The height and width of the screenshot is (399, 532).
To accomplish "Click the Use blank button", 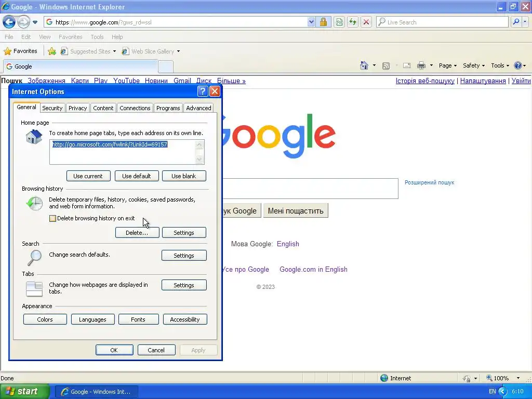I will (x=184, y=176).
